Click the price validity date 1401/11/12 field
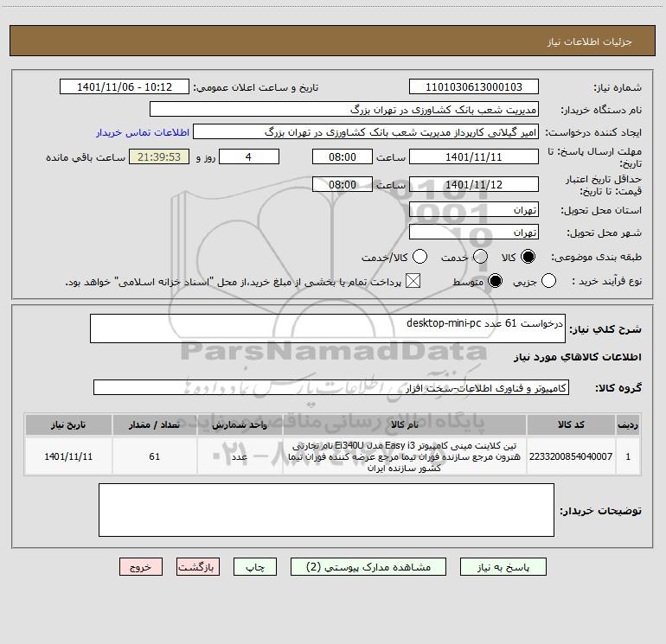This screenshot has width=666, height=644. (x=474, y=184)
